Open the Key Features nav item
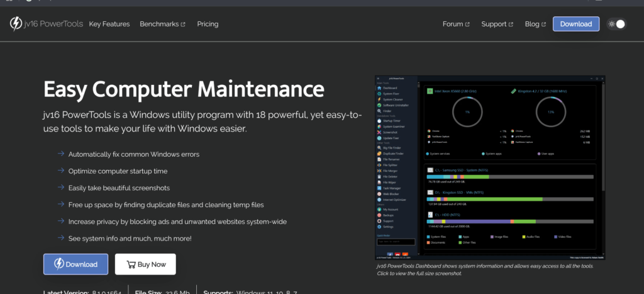644x294 pixels. point(109,24)
